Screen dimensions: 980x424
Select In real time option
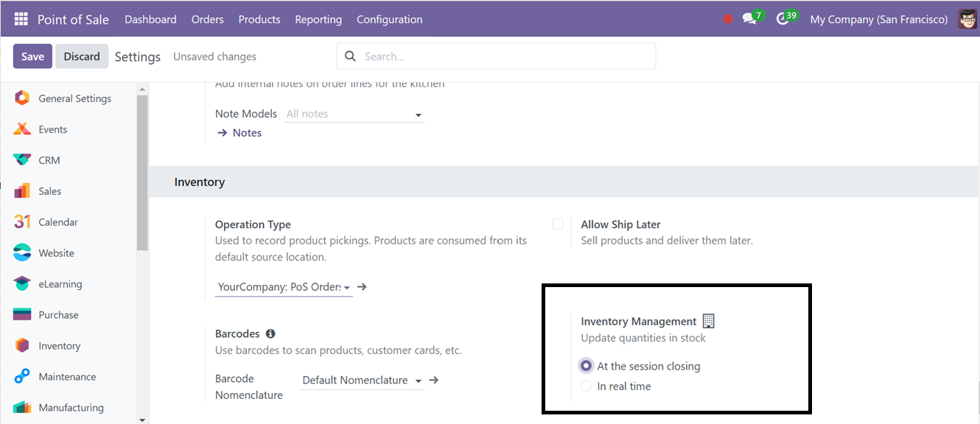[587, 386]
